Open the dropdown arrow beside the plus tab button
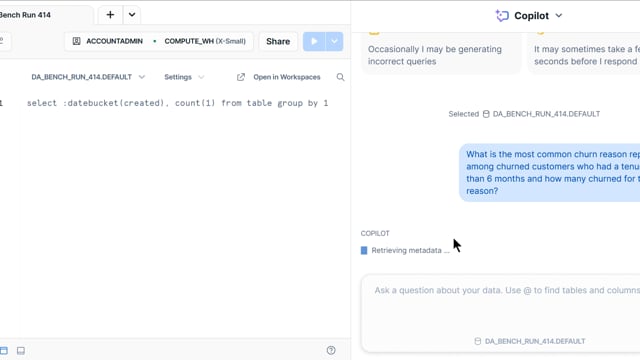Screen dimensions: 640x360 point(132,15)
